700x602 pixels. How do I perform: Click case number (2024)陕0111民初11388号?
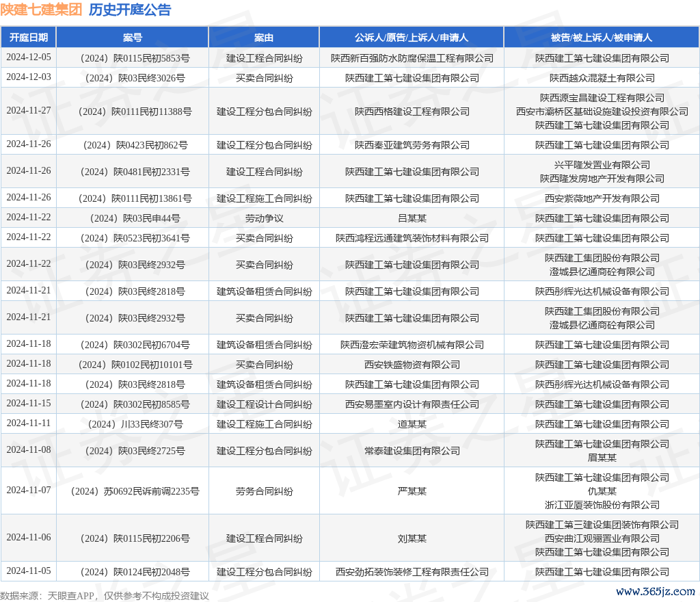point(135,112)
